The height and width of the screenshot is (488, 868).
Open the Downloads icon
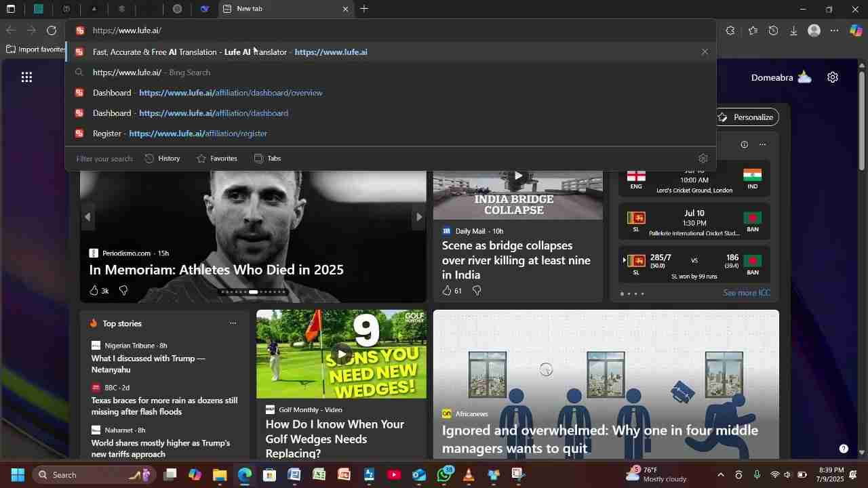point(793,30)
